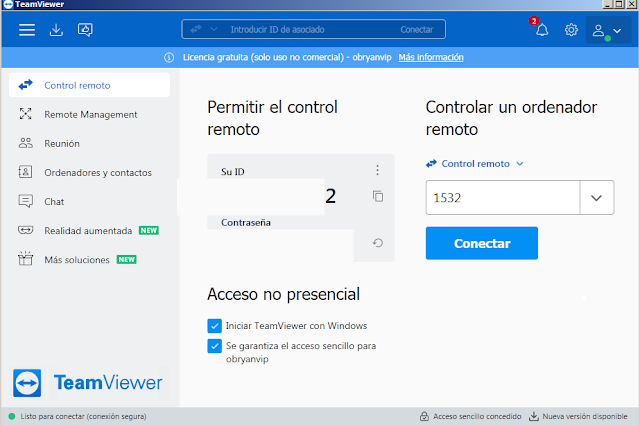Click the Contraseña label
The width and height of the screenshot is (640, 426).
pos(246,222)
